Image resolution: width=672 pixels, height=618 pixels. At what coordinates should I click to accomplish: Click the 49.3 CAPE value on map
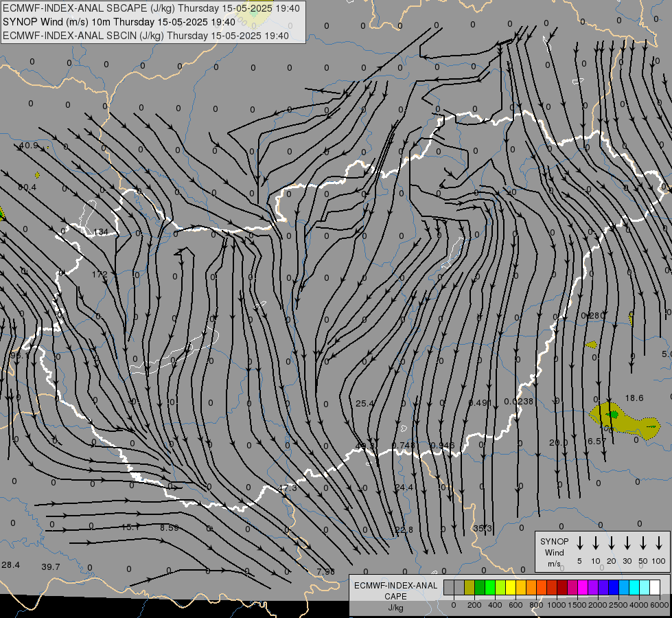pos(364,446)
